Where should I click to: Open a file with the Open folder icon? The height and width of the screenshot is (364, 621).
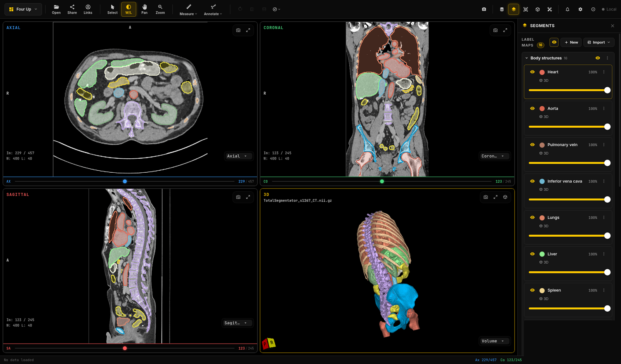coord(56,9)
